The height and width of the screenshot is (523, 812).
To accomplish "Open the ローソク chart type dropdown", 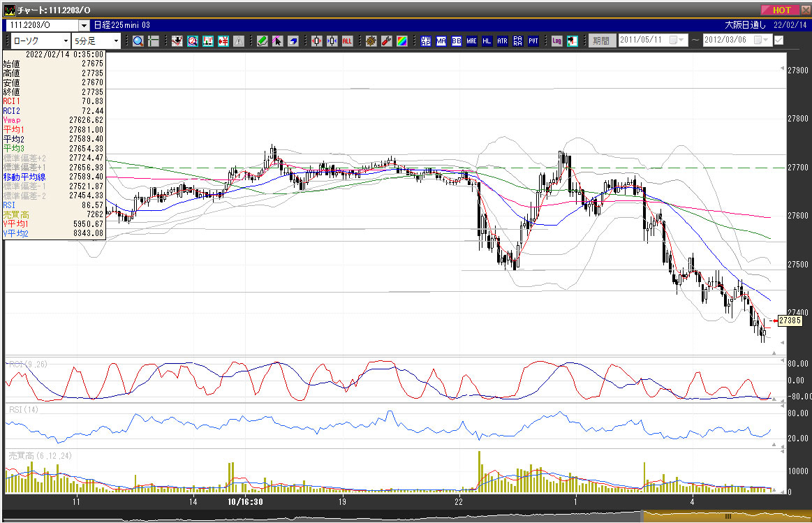I will pos(66,41).
